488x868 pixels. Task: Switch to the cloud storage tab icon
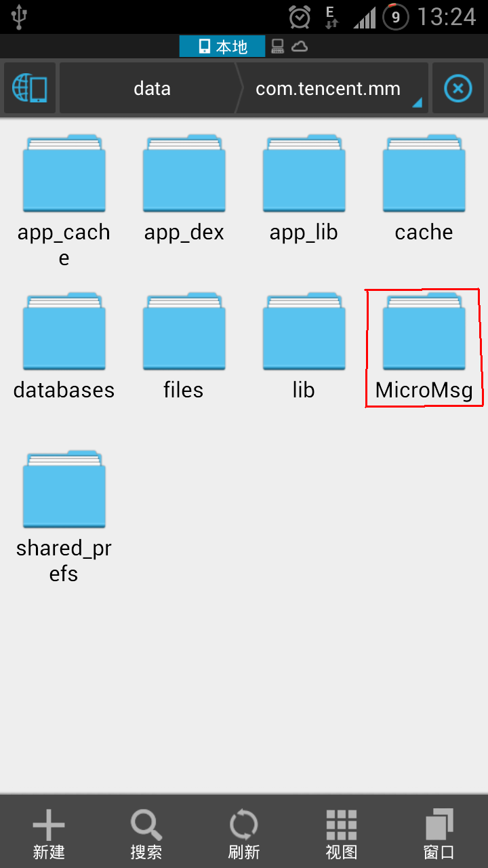[x=299, y=46]
